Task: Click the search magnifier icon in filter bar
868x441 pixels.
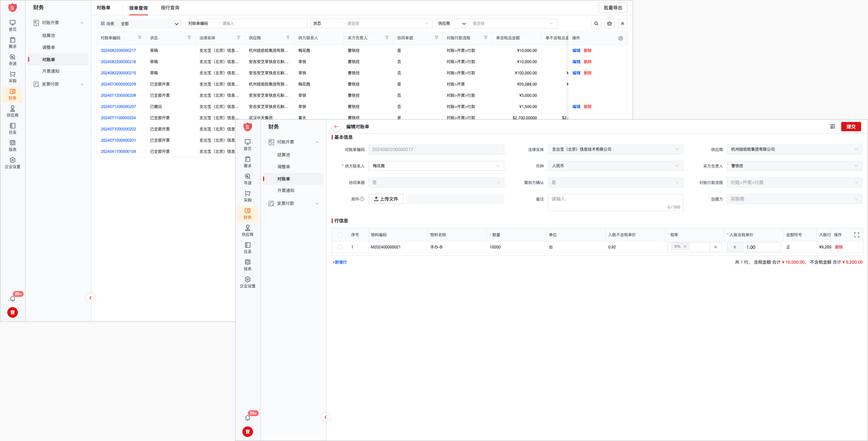Action: click(596, 23)
